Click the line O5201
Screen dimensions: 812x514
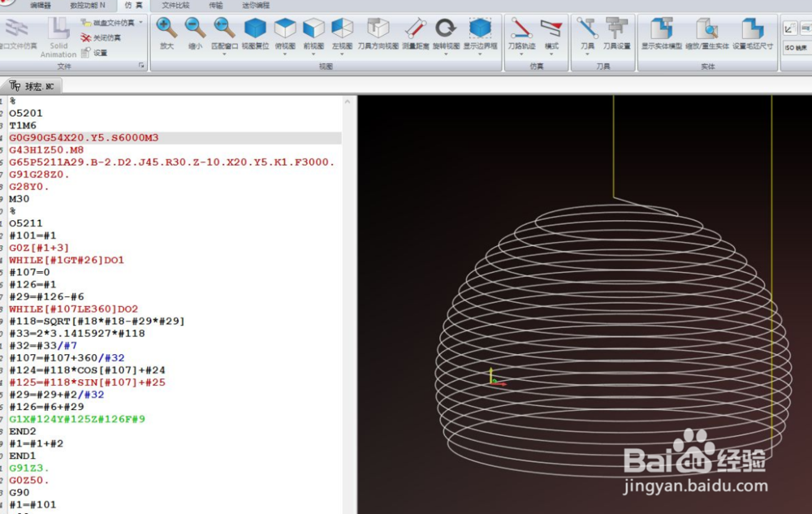pyautogui.click(x=26, y=114)
